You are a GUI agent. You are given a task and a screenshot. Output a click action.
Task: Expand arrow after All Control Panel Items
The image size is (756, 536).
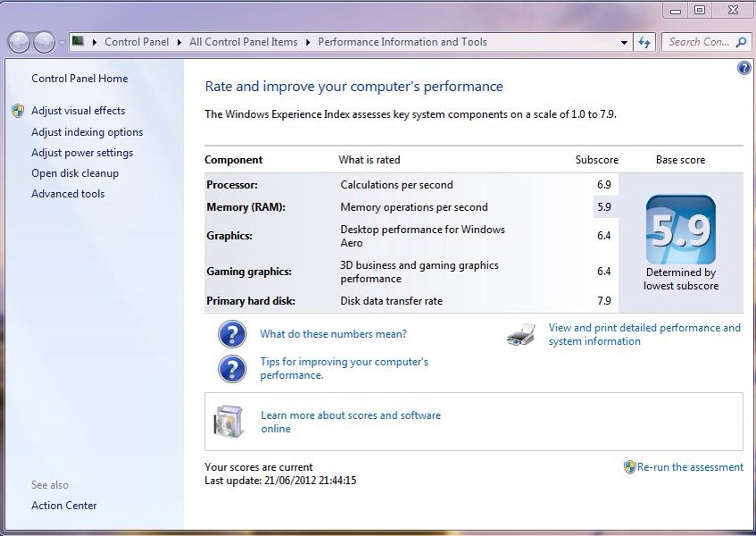(x=308, y=43)
